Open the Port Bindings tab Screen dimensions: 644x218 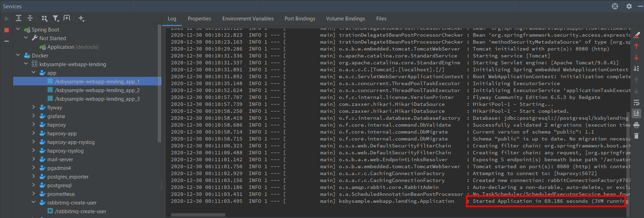(x=300, y=18)
